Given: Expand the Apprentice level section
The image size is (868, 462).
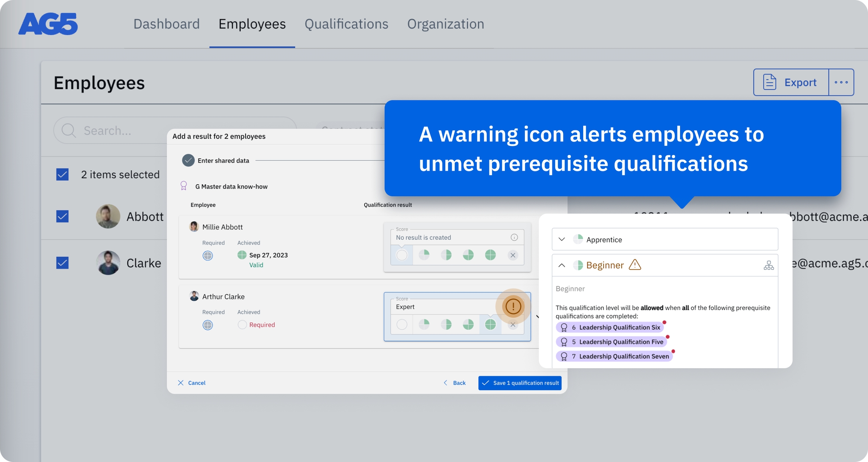Looking at the screenshot, I should (562, 239).
